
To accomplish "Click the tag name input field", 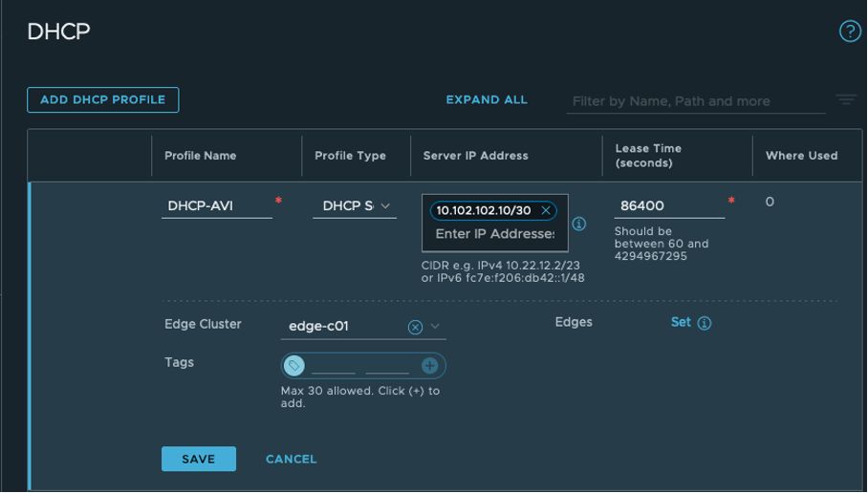I will point(334,366).
